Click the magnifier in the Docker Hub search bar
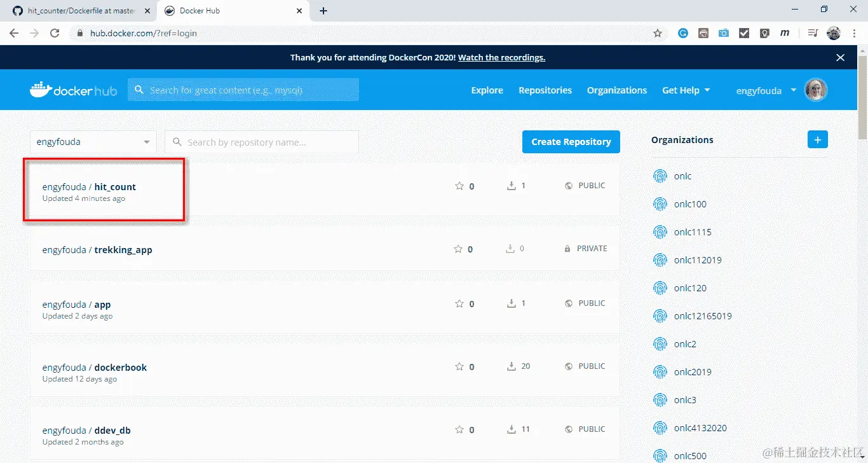The width and height of the screenshot is (868, 463). [139, 90]
